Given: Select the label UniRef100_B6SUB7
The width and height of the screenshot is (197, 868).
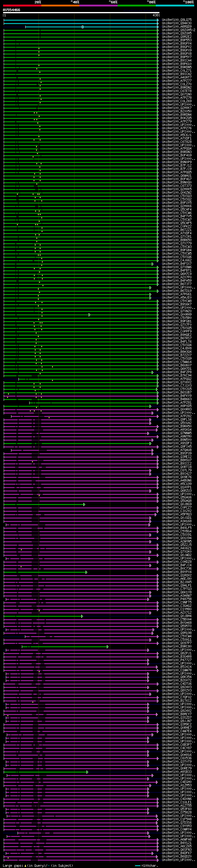Looking at the screenshot, I should click(176, 392).
